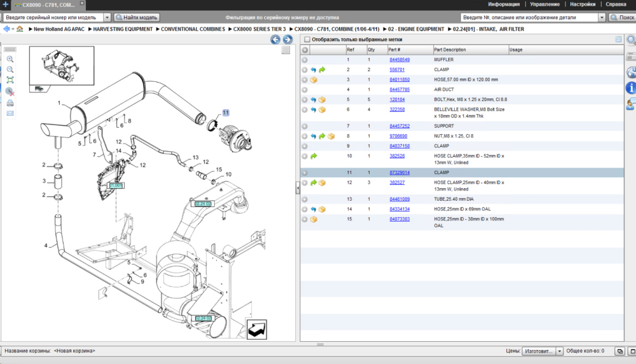Click the overview thumbnail of the assembly
The height and width of the screenshot is (364, 636).
coord(62,65)
